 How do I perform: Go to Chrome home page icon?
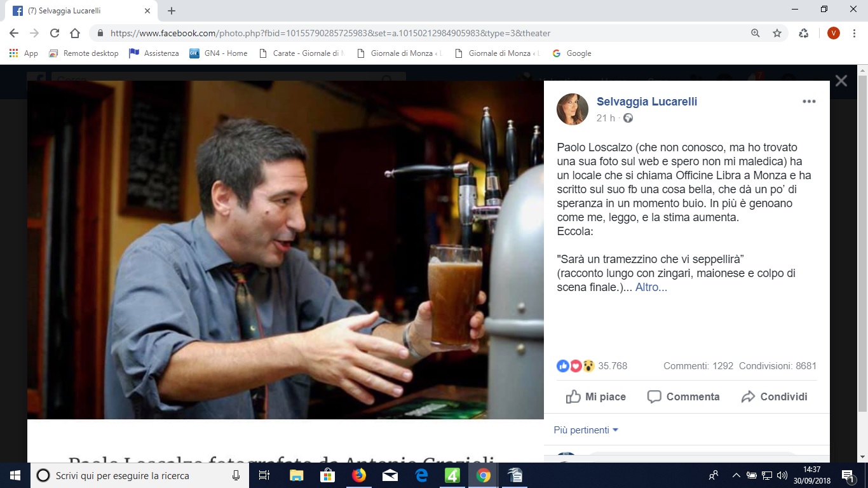pyautogui.click(x=75, y=33)
